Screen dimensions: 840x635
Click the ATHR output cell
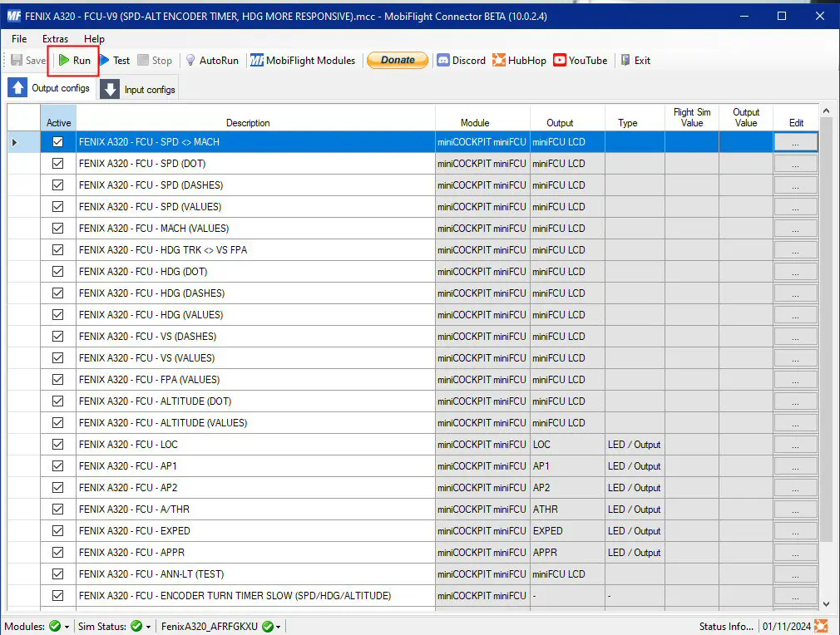point(567,509)
